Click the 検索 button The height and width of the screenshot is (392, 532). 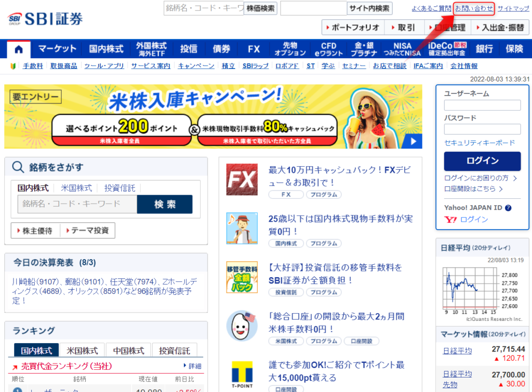point(165,204)
